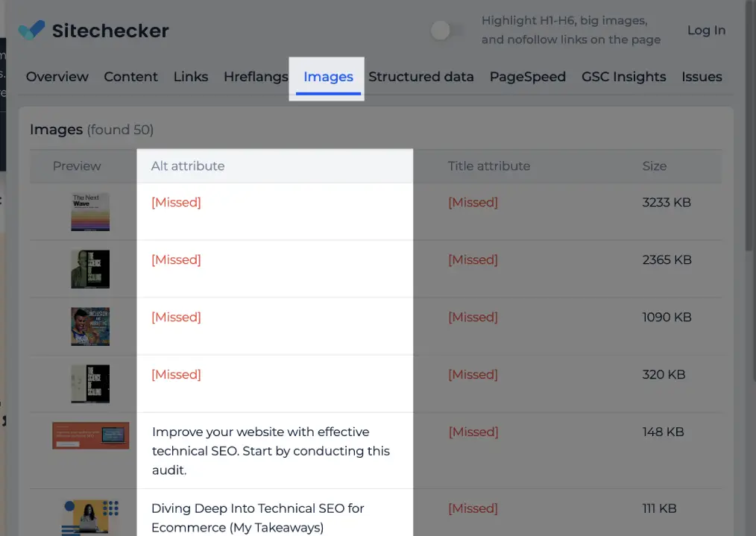Click the Preview column header
Image resolution: width=756 pixels, height=536 pixels.
pyautogui.click(x=77, y=166)
